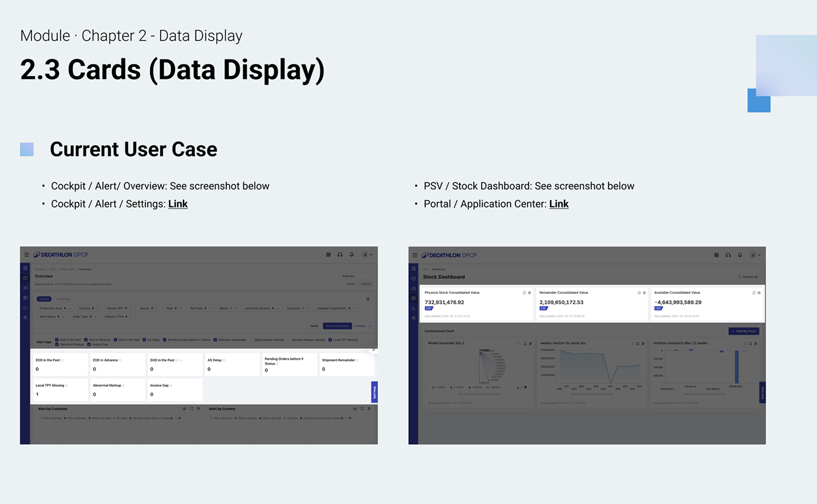
Task: Open Country filter dropdown
Action: [x=88, y=308]
